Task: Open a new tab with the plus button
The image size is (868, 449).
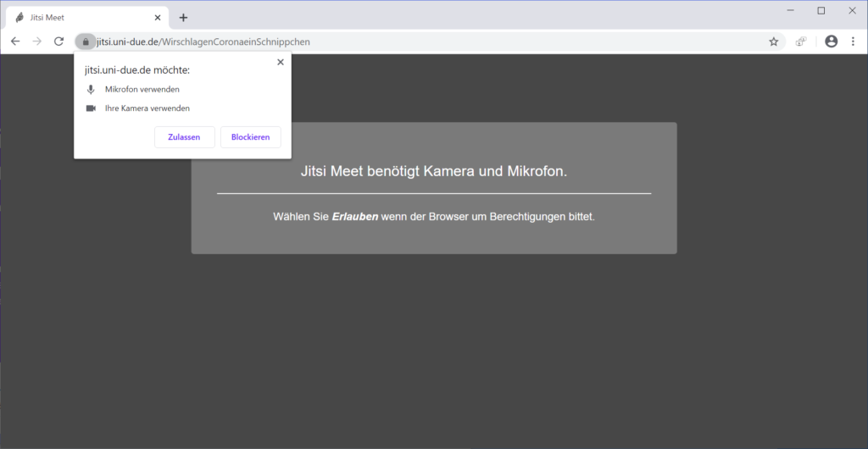Action: click(183, 18)
